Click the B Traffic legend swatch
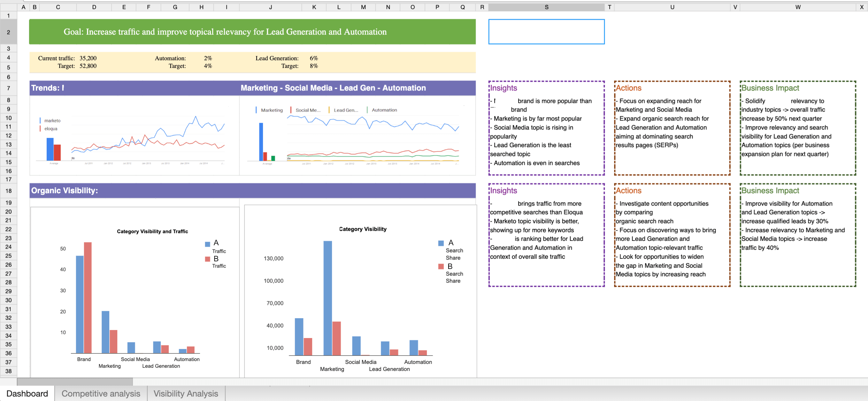 (208, 259)
